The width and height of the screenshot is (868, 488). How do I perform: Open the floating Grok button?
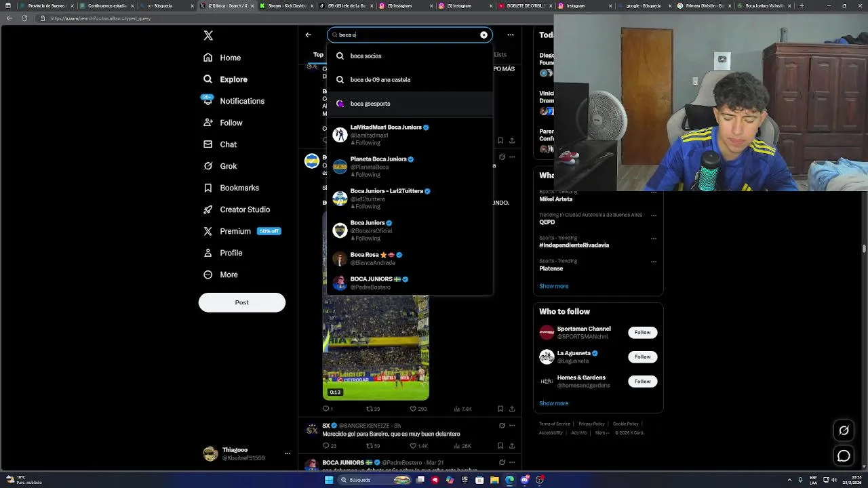(844, 430)
